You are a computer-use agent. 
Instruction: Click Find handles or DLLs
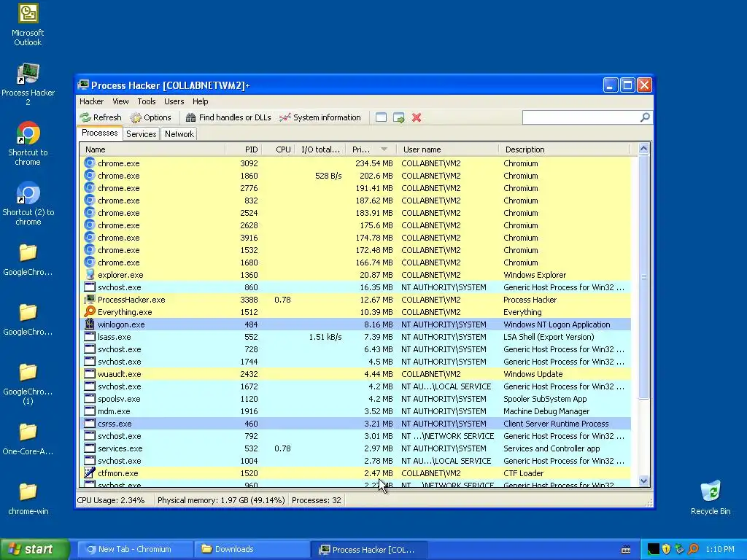(x=228, y=117)
